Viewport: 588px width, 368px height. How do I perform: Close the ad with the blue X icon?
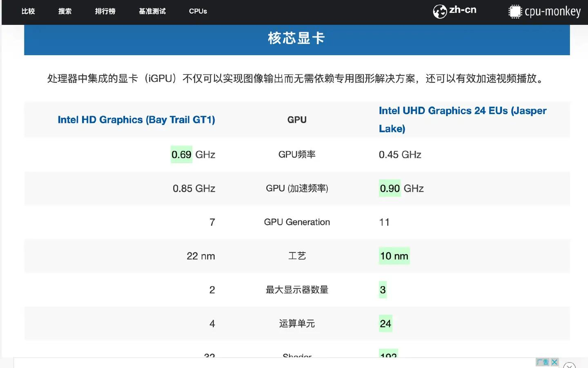(x=554, y=362)
